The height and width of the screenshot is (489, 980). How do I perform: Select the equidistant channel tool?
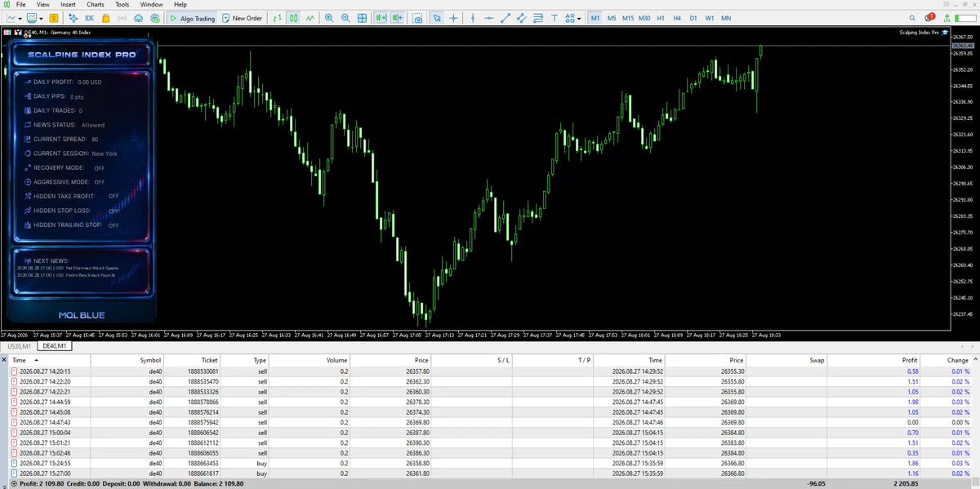tap(522, 18)
